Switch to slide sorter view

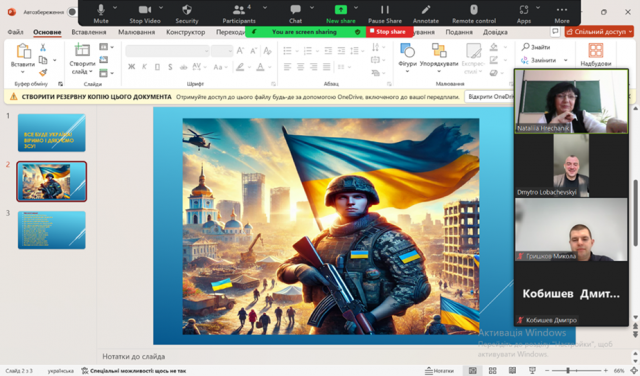pos(493,371)
